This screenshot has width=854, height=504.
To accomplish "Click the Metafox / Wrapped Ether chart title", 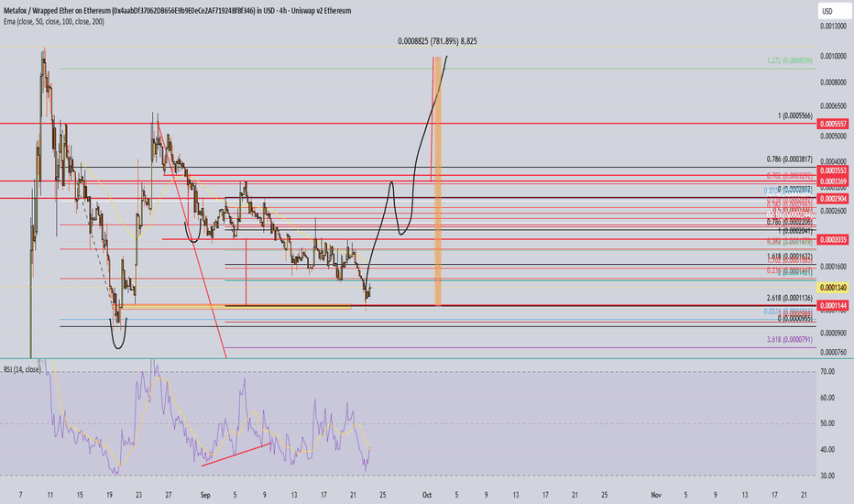I will pyautogui.click(x=177, y=10).
